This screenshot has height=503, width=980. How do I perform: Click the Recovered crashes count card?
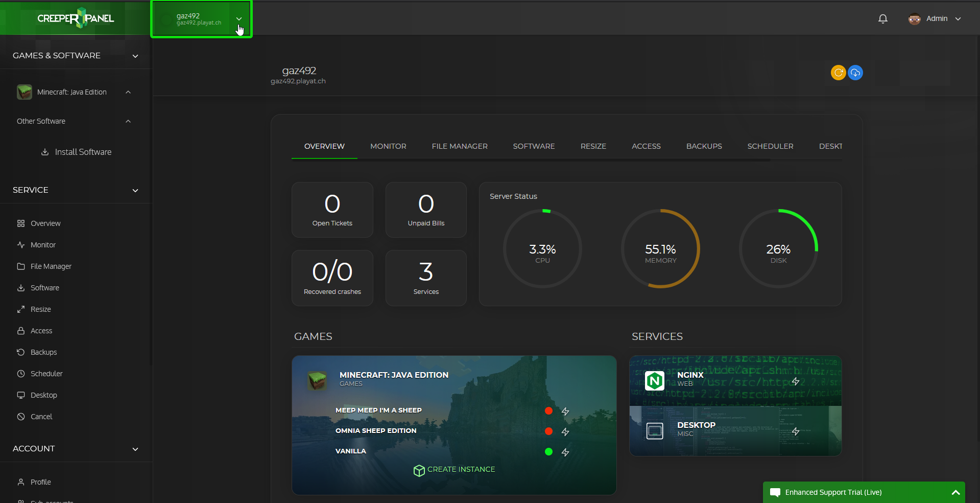332,278
